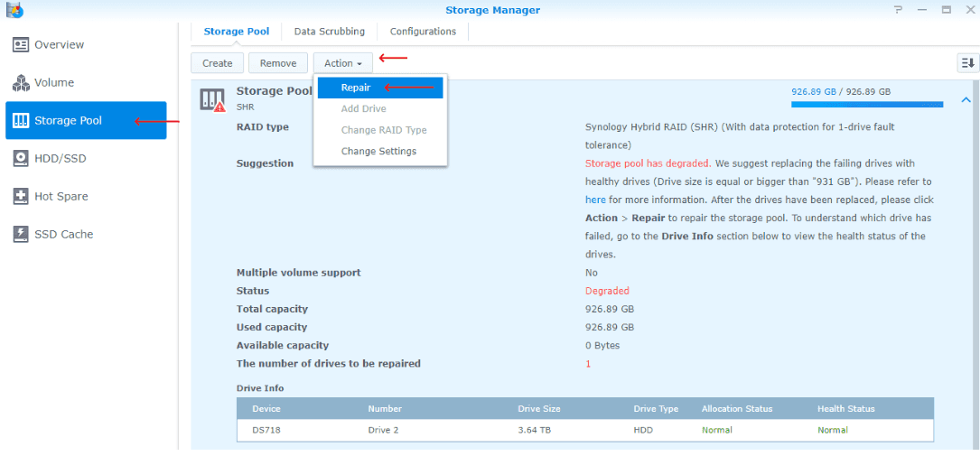Select the Storage Pool tab
Viewport: 980px width, 456px height.
pos(237,32)
